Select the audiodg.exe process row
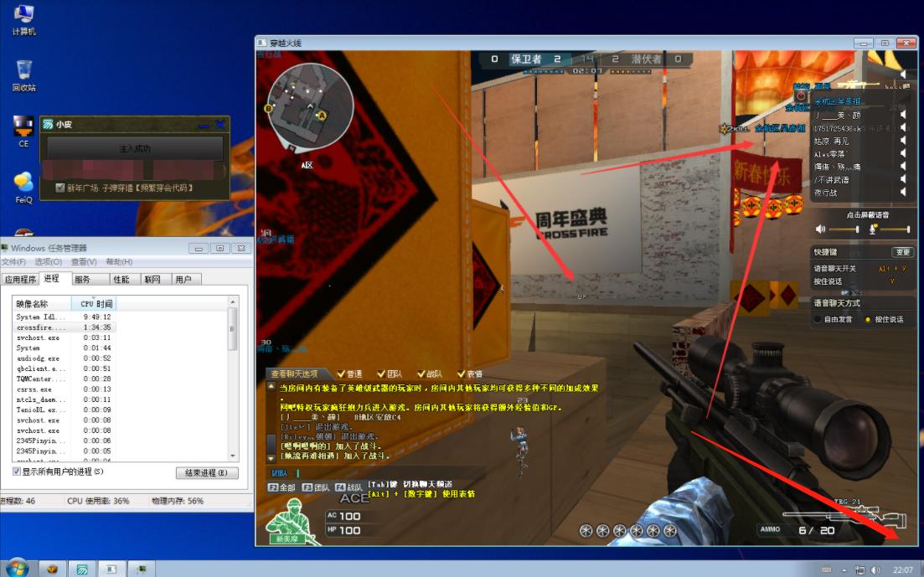 click(65, 358)
